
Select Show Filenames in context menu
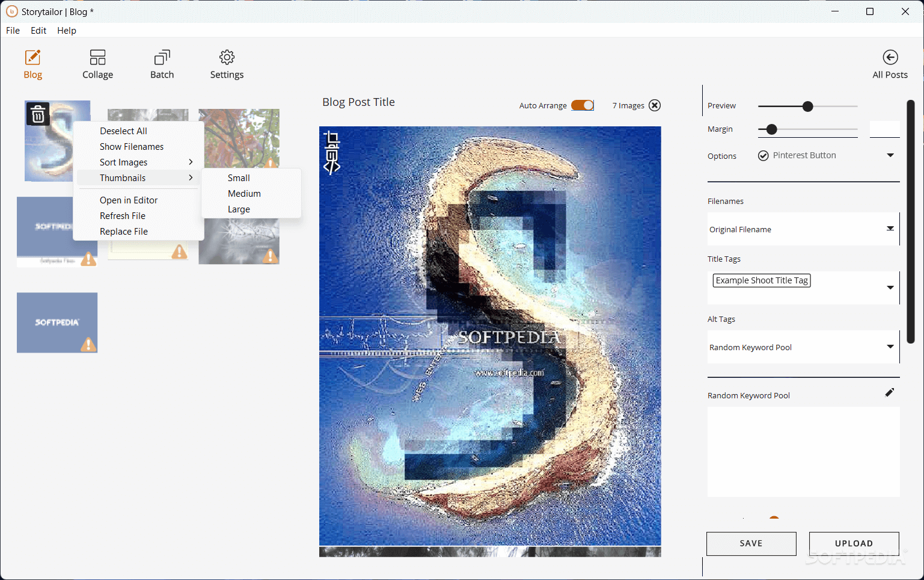pyautogui.click(x=138, y=147)
